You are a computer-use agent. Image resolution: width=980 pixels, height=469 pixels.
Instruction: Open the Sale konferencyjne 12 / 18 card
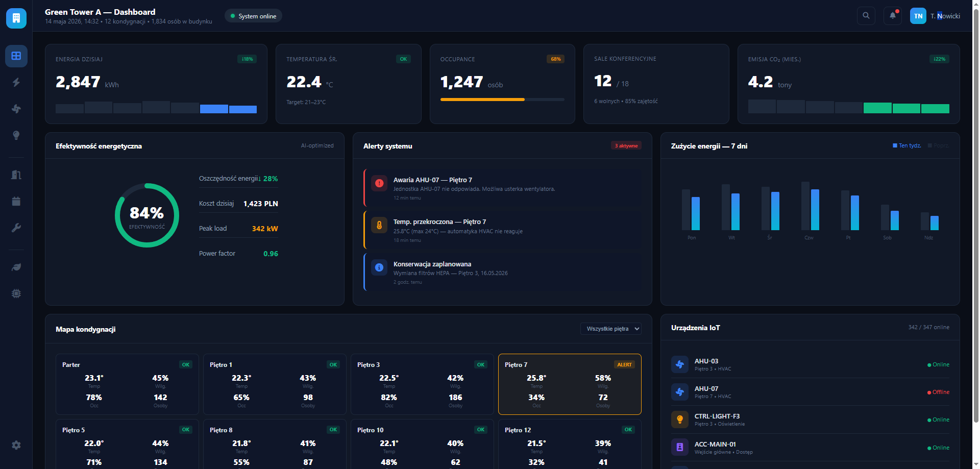656,84
